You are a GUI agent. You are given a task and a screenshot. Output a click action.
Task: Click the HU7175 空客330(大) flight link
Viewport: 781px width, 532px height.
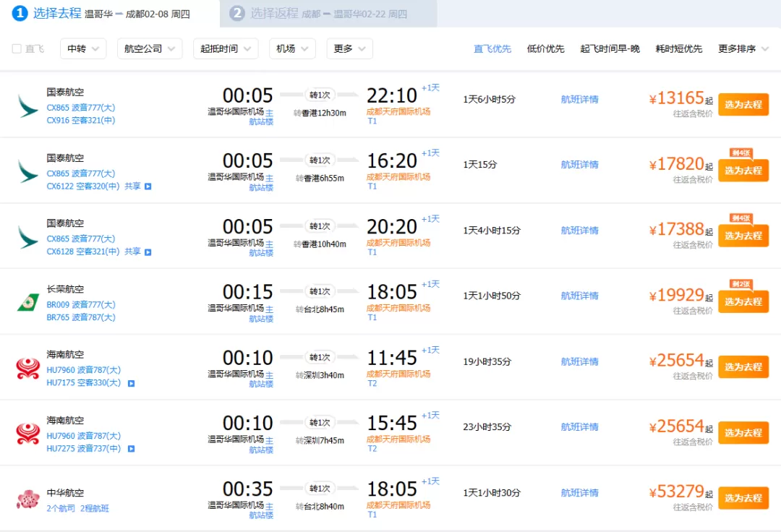pyautogui.click(x=83, y=382)
